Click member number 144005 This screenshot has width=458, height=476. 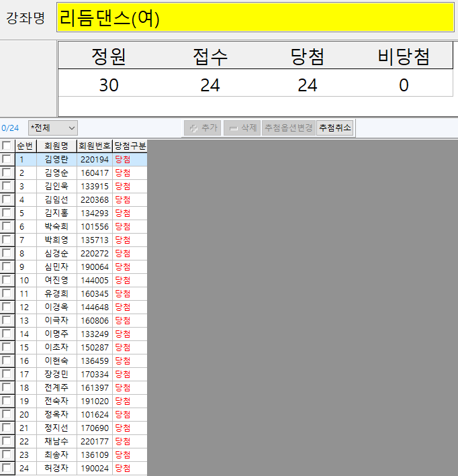pyautogui.click(x=95, y=280)
